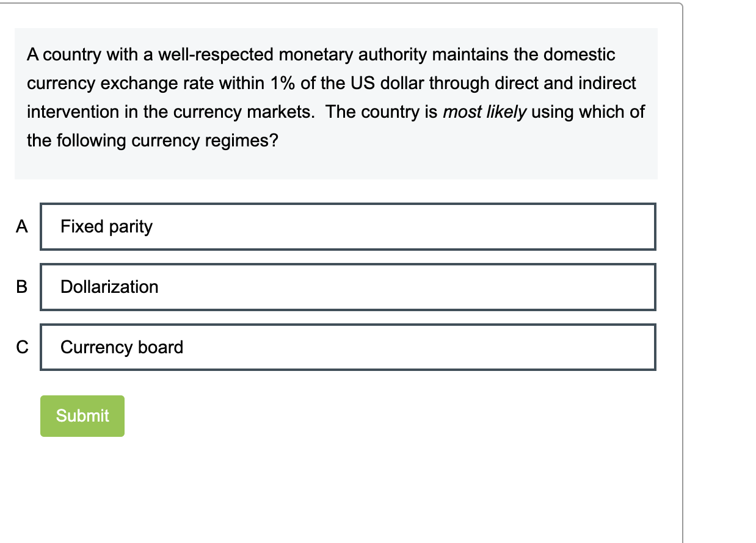
Task: Select answer option A, Fixed parity
Action: [x=348, y=226]
